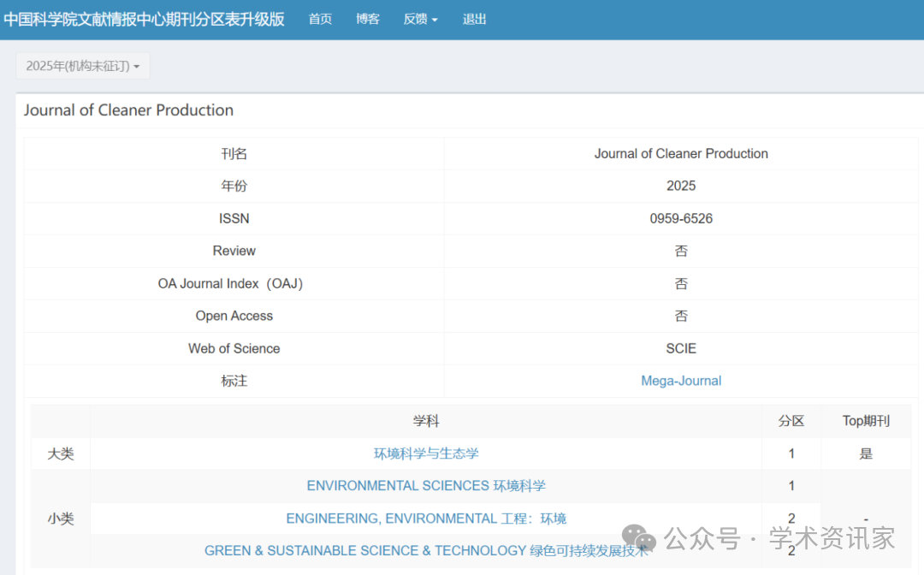This screenshot has height=575, width=924.
Task: Click the Review row label
Action: tap(234, 251)
